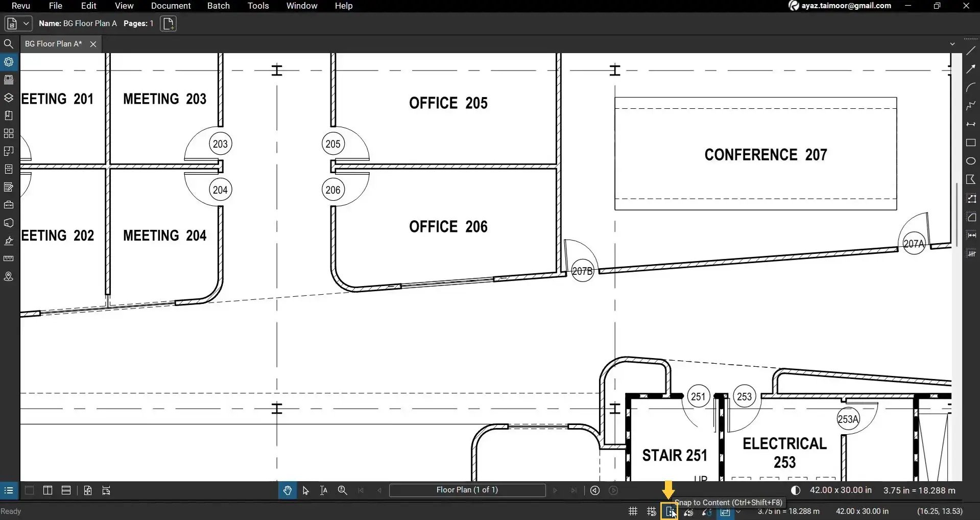Viewport: 980px width, 520px height.
Task: Switch to the BG Floor Plan A tab
Action: coord(53,43)
